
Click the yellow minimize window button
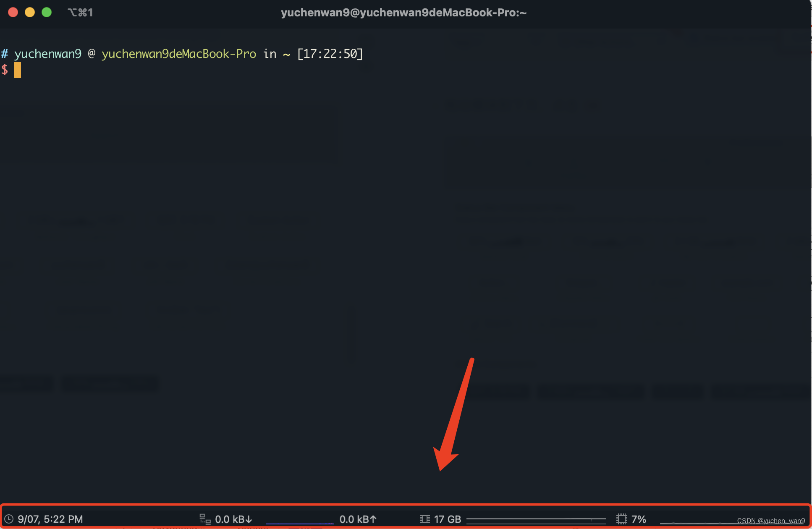click(30, 13)
